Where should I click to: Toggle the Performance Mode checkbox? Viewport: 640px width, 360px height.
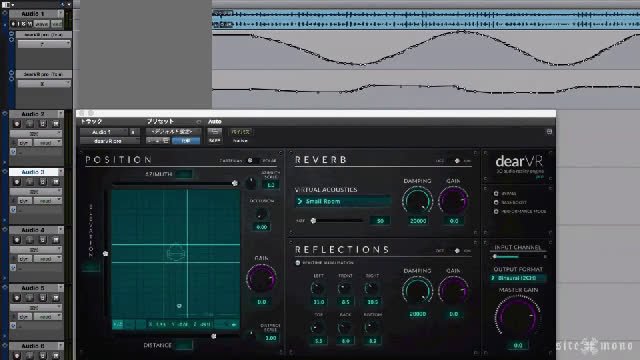[x=496, y=211]
